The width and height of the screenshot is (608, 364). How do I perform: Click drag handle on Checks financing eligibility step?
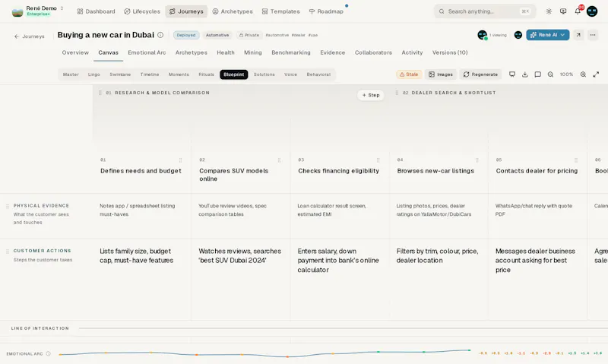click(x=378, y=160)
